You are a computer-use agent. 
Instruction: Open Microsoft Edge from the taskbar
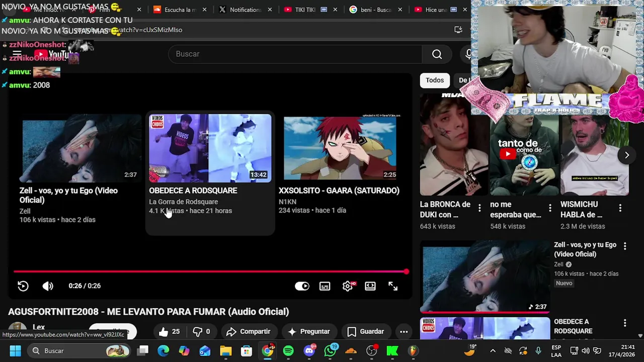click(164, 350)
